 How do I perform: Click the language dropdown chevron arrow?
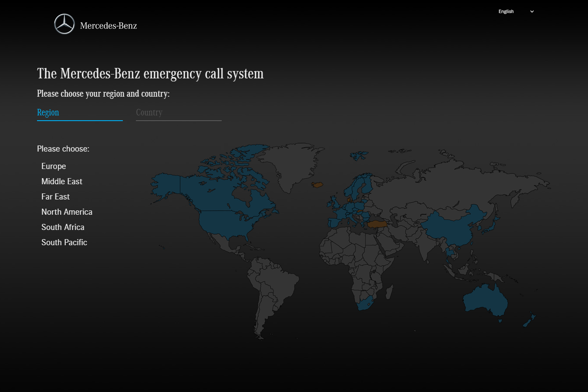coord(532,12)
